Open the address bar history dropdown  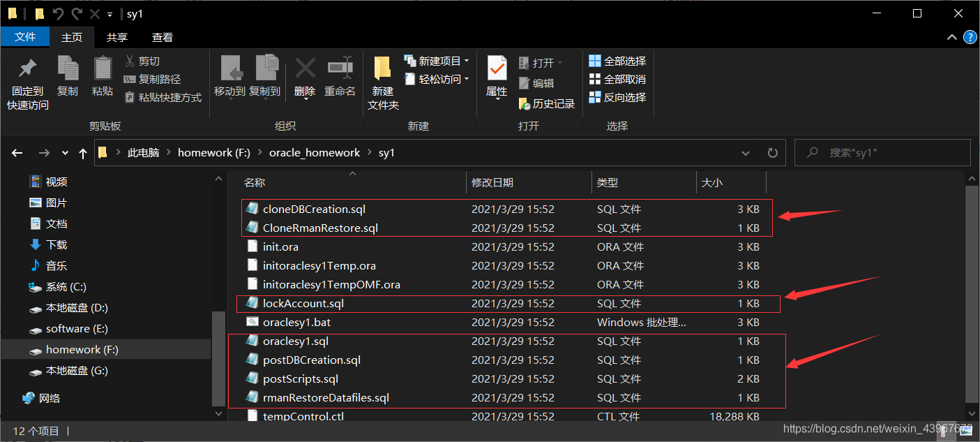click(747, 153)
